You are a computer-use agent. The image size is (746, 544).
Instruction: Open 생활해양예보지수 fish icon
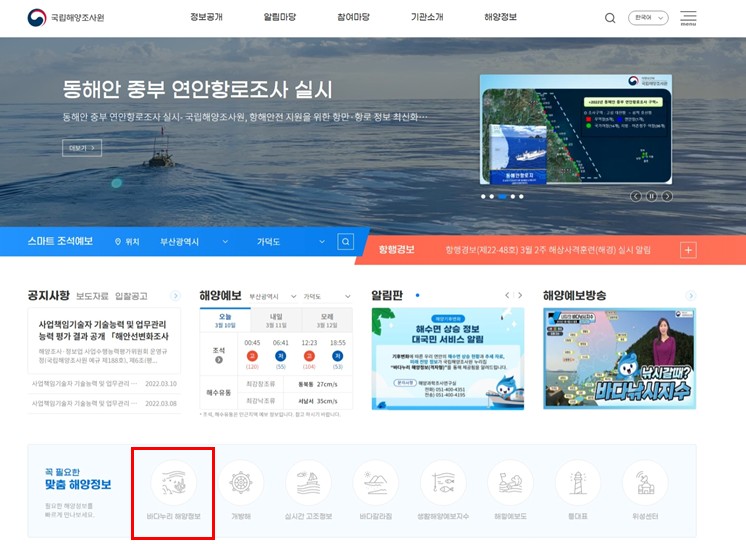tap(442, 484)
